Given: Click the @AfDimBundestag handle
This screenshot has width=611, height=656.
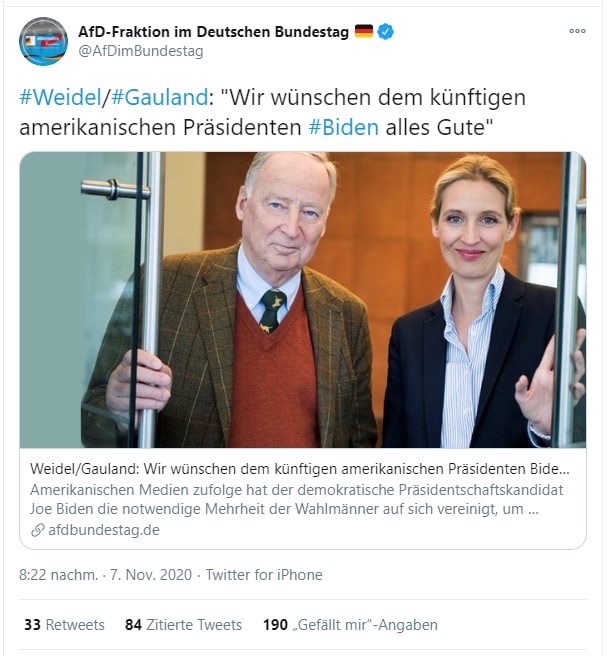Looking at the screenshot, I should click(141, 51).
